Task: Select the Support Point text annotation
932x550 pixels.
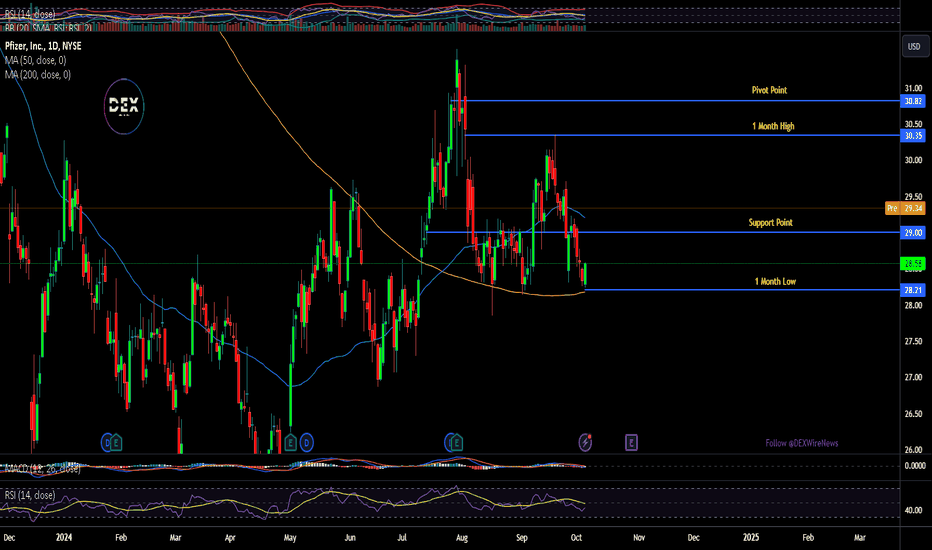Action: click(x=770, y=222)
